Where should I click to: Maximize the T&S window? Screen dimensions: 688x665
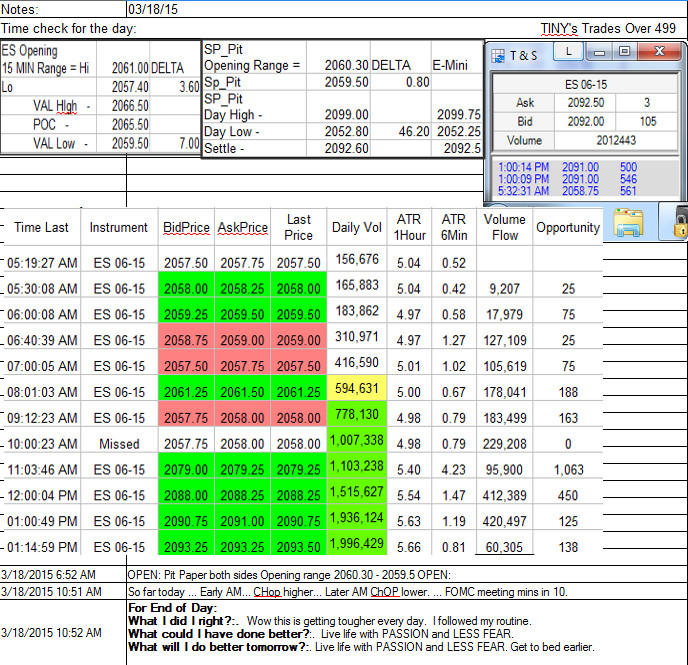pos(625,52)
